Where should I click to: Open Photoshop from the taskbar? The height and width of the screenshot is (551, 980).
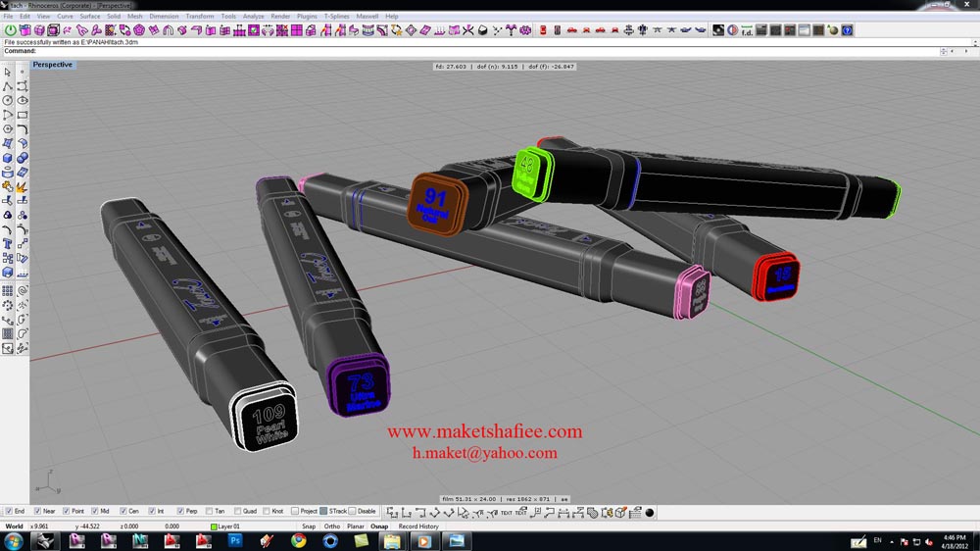(235, 540)
